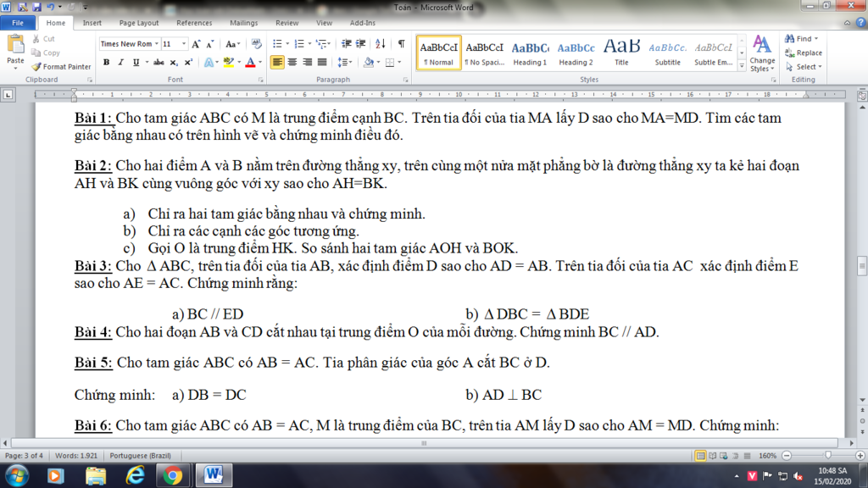Click 160% zoom level
Image resolution: width=868 pixels, height=488 pixels.
point(767,456)
